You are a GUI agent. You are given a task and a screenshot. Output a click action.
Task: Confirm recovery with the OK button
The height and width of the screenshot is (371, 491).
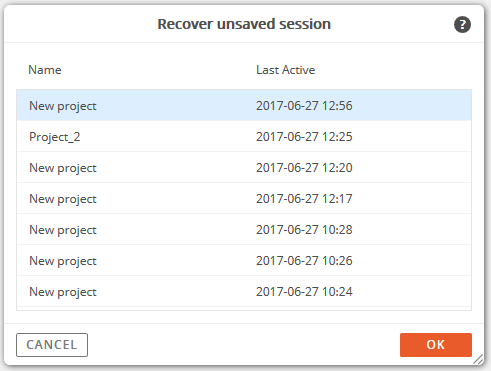436,345
